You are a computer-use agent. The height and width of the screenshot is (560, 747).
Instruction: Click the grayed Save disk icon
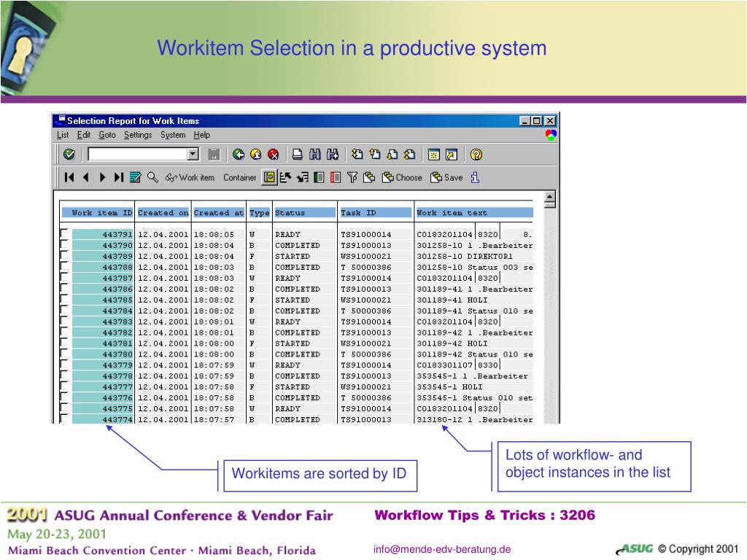coord(214,155)
